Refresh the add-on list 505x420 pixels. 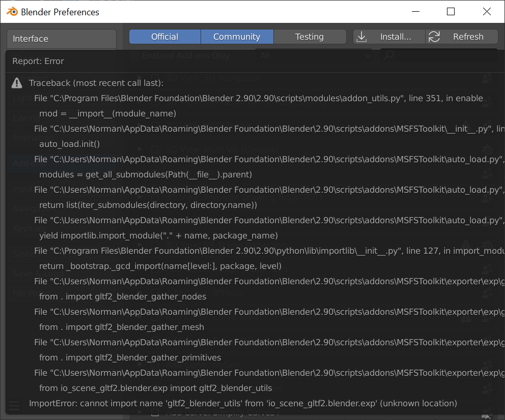[x=462, y=37]
